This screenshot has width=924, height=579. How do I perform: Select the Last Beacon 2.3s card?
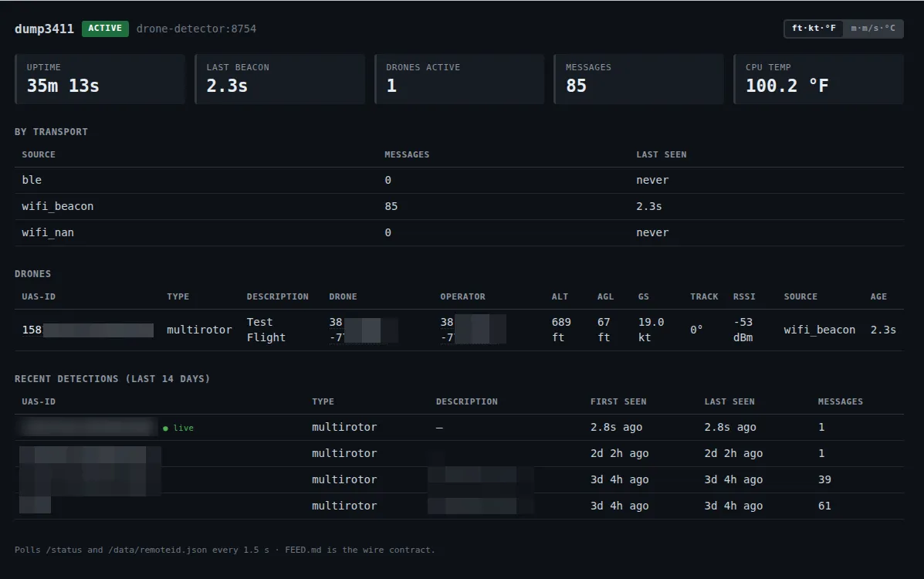280,79
